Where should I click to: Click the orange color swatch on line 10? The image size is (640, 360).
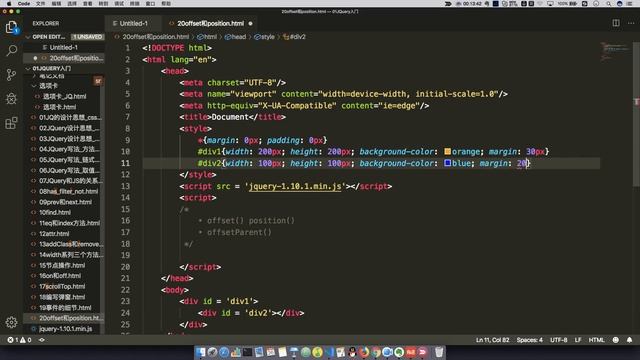pos(447,151)
